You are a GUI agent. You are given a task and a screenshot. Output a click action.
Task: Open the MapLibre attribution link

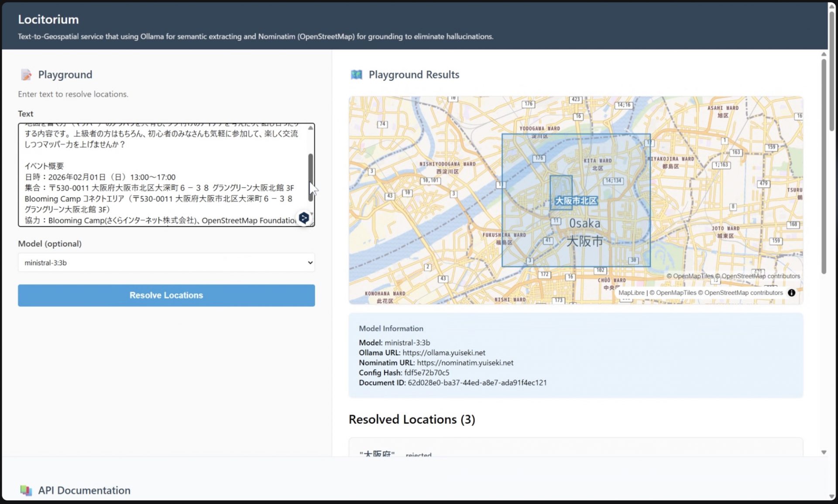click(631, 293)
